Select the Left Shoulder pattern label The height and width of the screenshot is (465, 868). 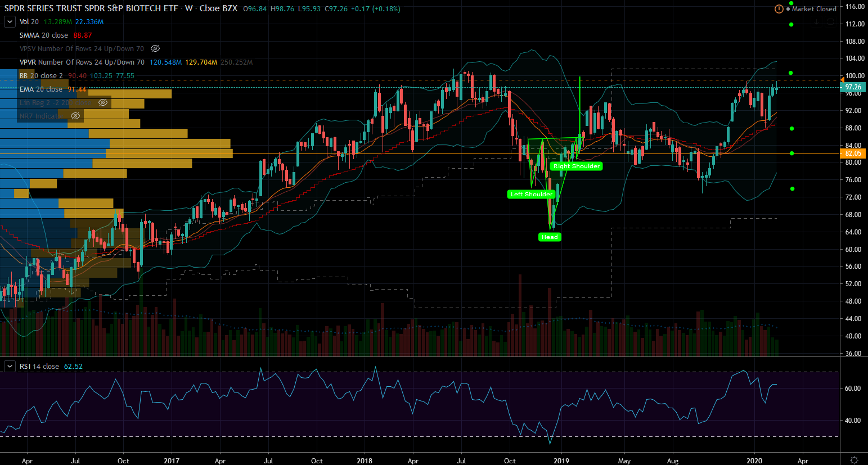click(x=532, y=195)
